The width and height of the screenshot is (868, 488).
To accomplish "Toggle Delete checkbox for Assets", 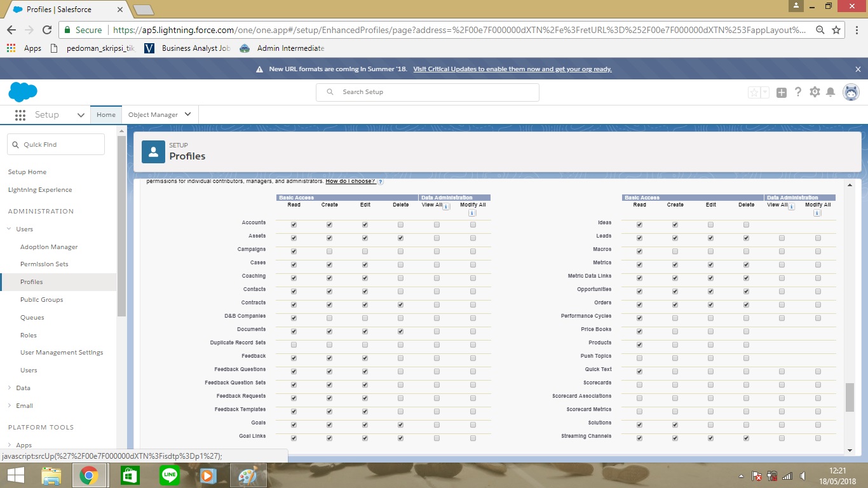I will [400, 238].
